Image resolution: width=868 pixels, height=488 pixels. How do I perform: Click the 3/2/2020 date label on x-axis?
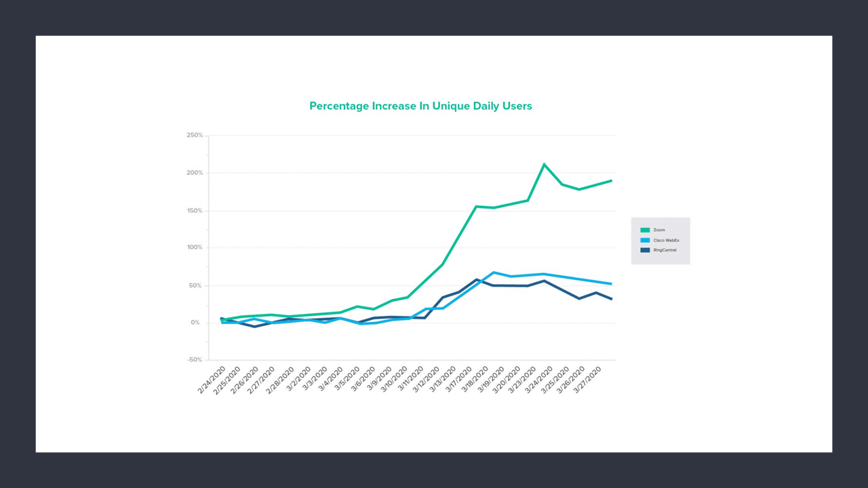(298, 380)
